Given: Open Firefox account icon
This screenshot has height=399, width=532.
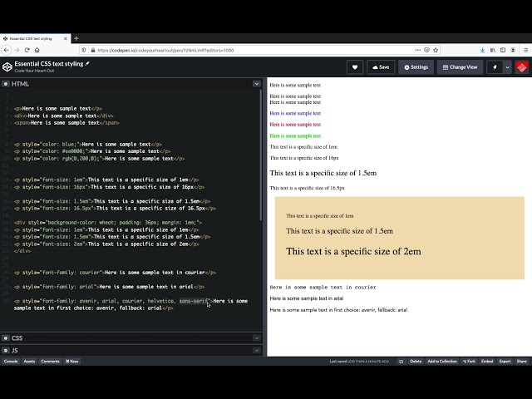Looking at the screenshot, I should pos(513,50).
